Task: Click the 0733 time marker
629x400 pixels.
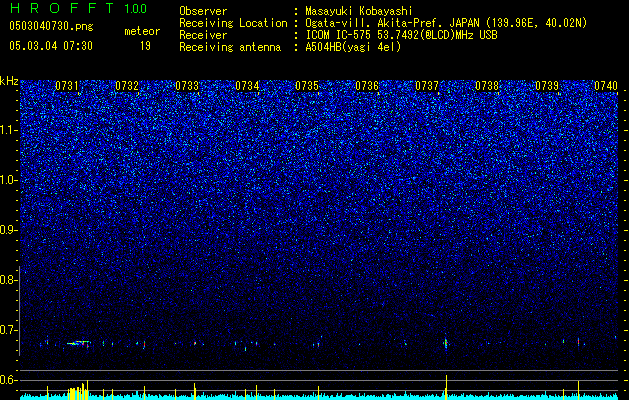Action: pos(187,86)
